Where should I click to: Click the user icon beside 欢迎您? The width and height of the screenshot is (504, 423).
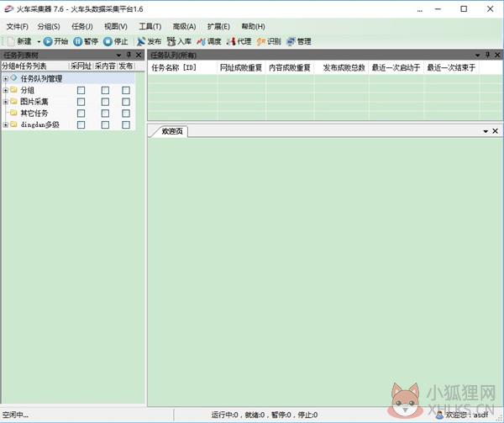439,415
